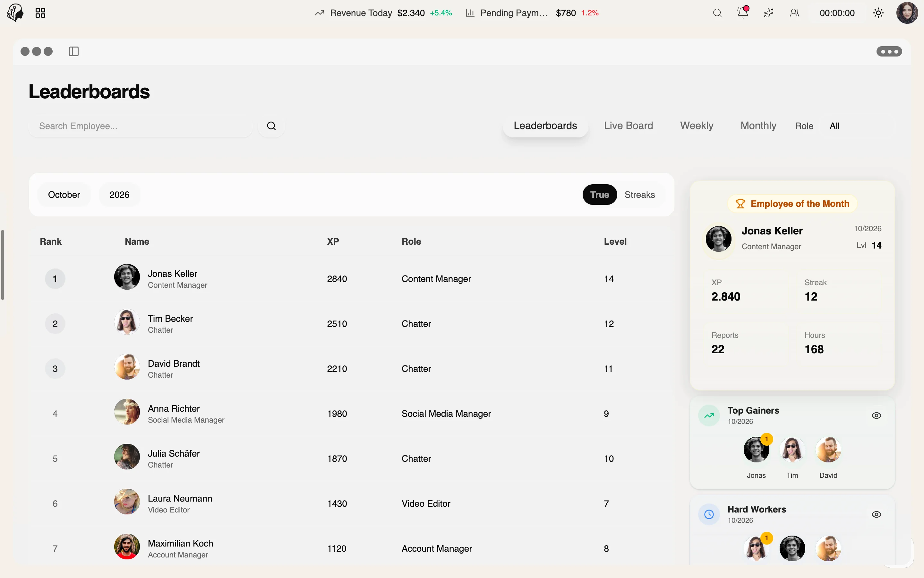Switch to the Monthly tab
This screenshot has width=924, height=578.
pos(758,126)
